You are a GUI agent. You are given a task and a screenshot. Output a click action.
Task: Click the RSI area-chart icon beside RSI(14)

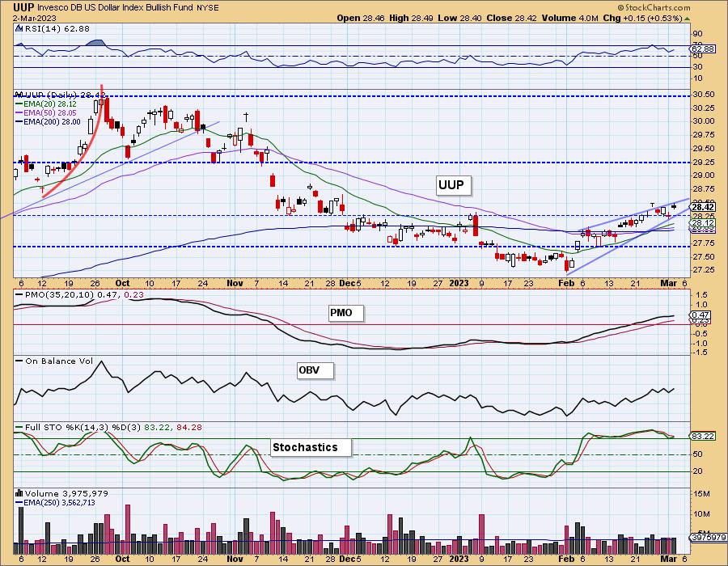tap(19, 29)
